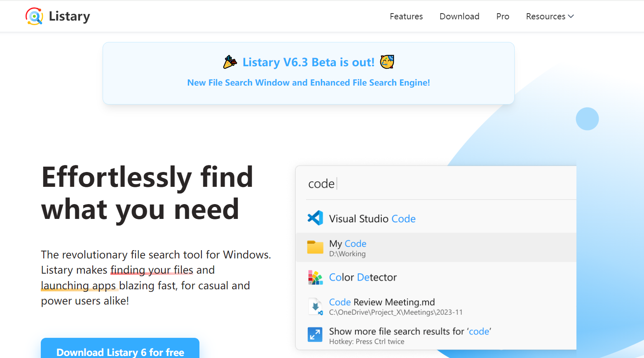Click the Hotkey: Press Ctrl twice text
Screen dimensions: 644x358
click(367, 342)
